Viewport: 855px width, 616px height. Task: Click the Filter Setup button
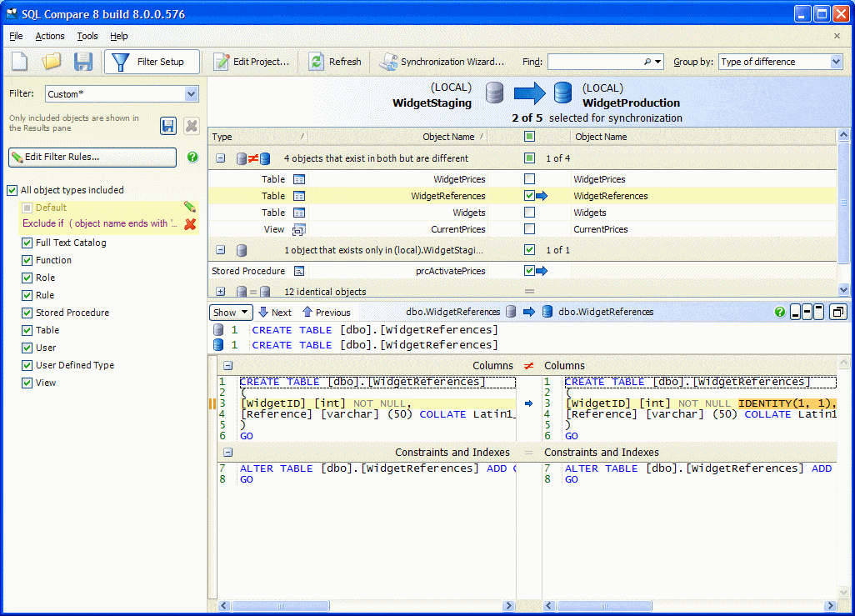[152, 62]
